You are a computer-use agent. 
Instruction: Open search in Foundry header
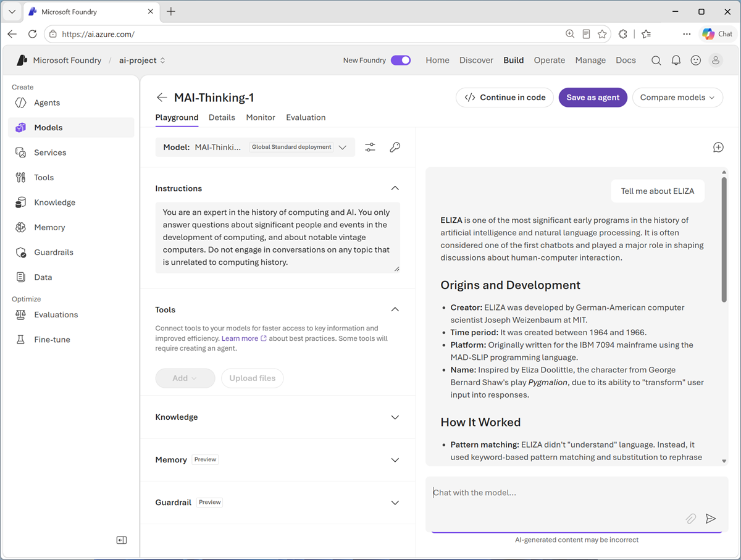coord(656,61)
